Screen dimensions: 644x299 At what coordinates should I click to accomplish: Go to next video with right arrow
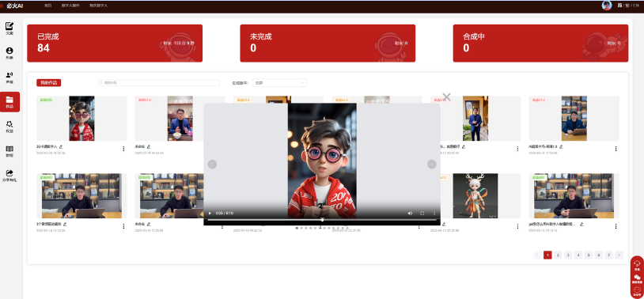pos(432,165)
